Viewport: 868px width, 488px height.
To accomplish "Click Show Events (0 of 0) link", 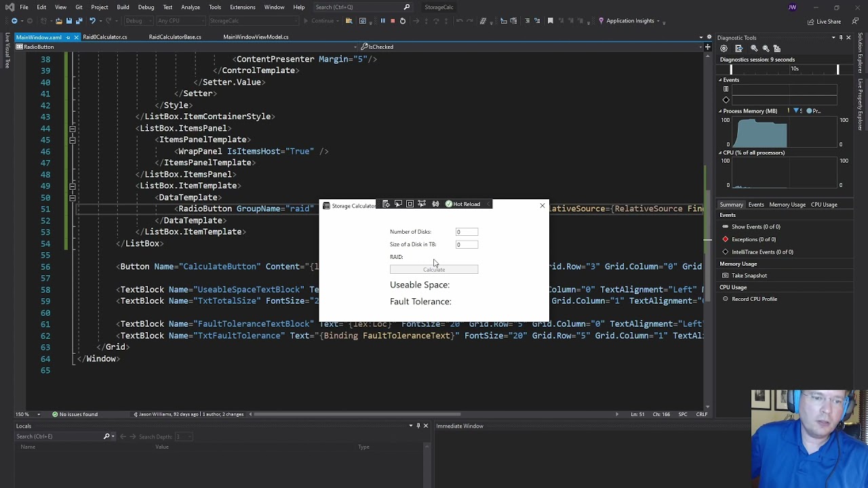I will [x=755, y=227].
